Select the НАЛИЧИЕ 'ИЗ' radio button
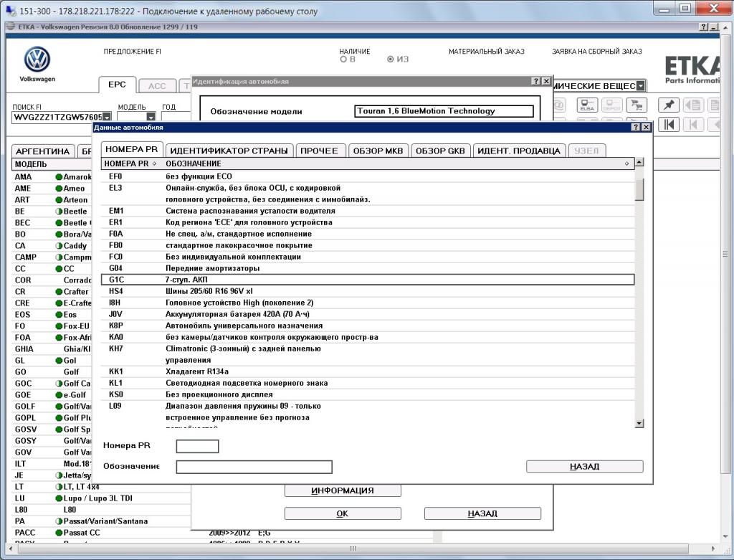Image resolution: width=734 pixels, height=560 pixels. click(391, 60)
